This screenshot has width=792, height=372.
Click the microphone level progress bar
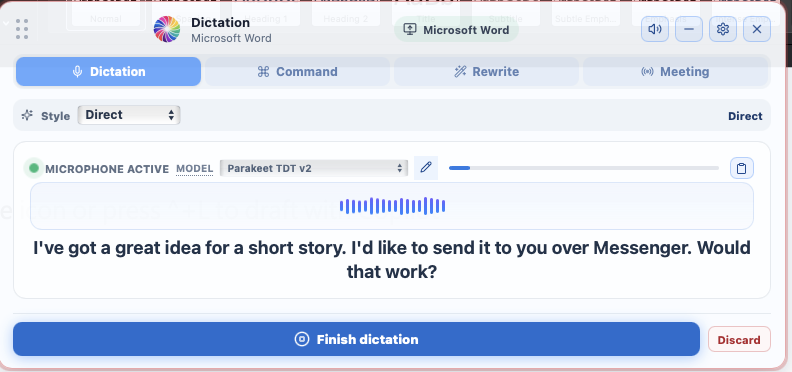click(x=583, y=168)
